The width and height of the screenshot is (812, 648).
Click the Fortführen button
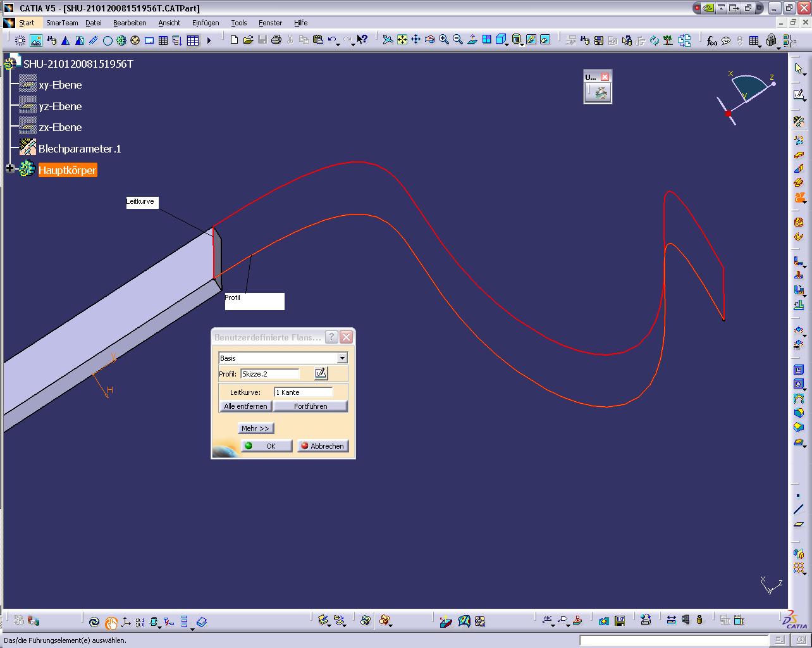click(311, 406)
